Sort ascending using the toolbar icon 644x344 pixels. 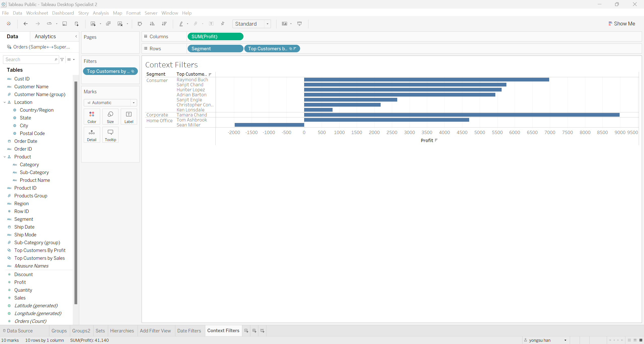click(152, 24)
